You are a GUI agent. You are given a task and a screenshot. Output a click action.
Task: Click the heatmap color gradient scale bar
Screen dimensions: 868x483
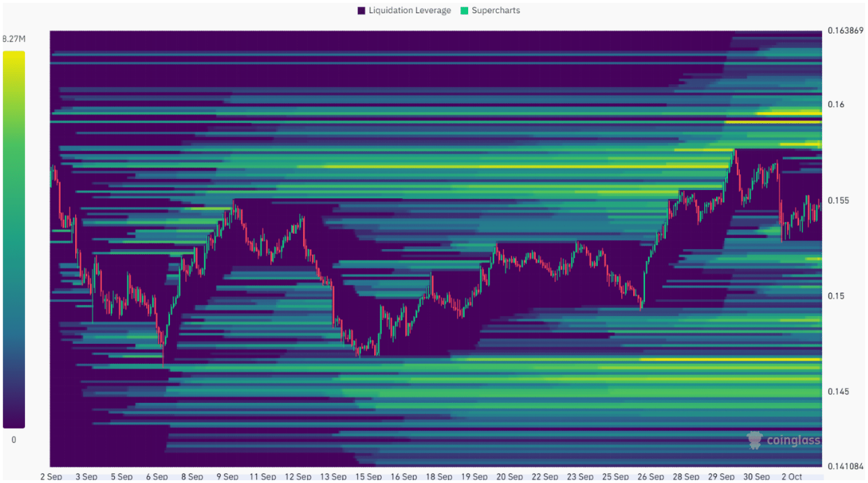tap(14, 239)
